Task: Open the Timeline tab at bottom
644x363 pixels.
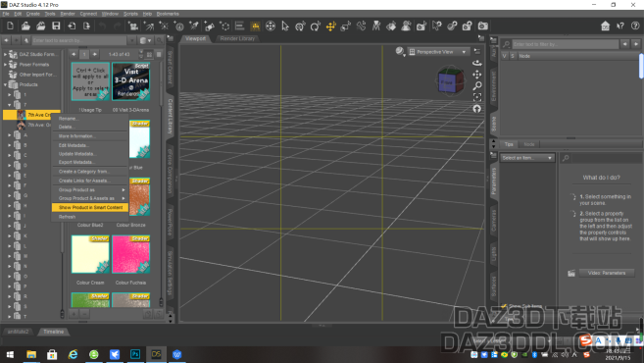Action: coord(53,332)
